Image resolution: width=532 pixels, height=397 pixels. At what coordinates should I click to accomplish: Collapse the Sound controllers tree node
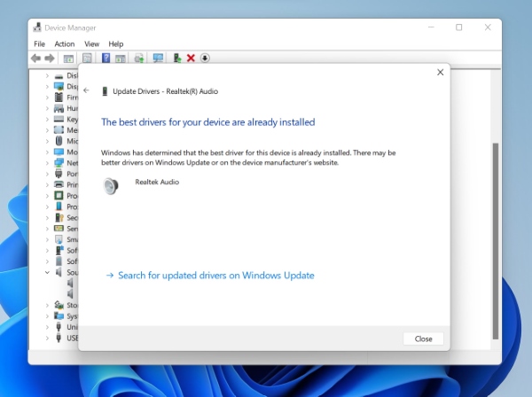[47, 272]
